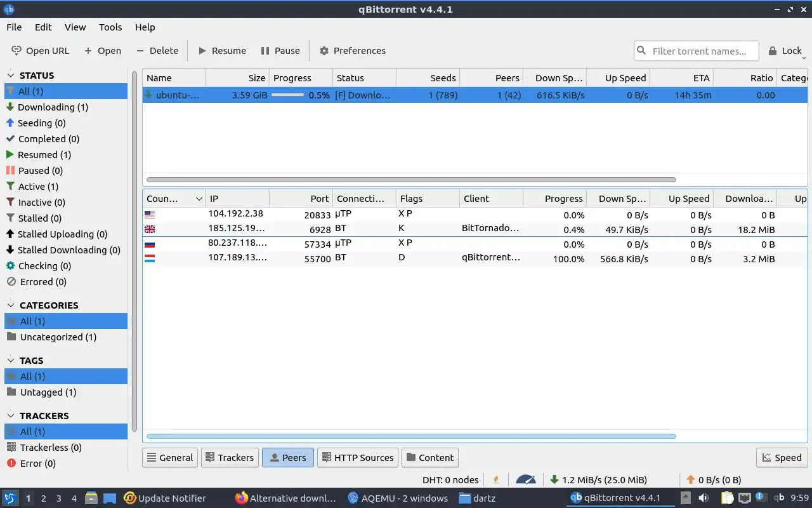Collapse the STATUS section
812x508 pixels.
point(11,75)
